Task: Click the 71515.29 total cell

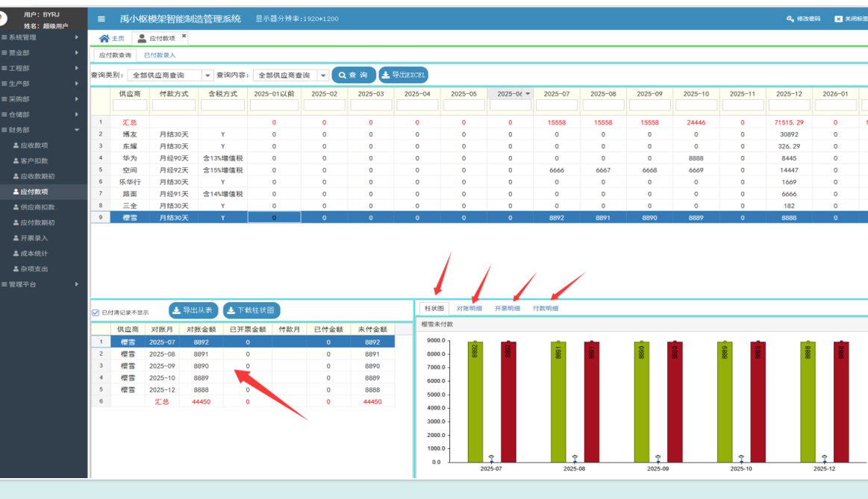Action: (x=789, y=123)
